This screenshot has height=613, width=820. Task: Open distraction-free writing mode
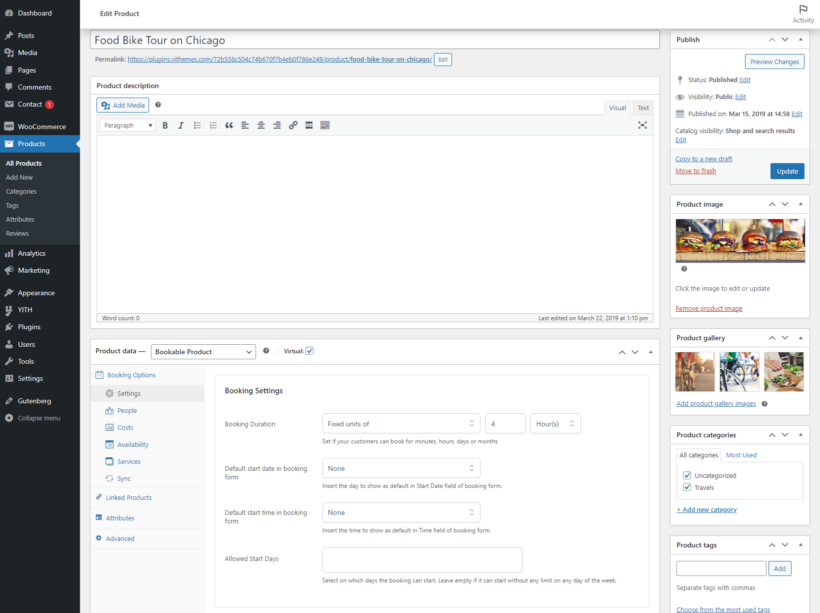click(x=641, y=125)
